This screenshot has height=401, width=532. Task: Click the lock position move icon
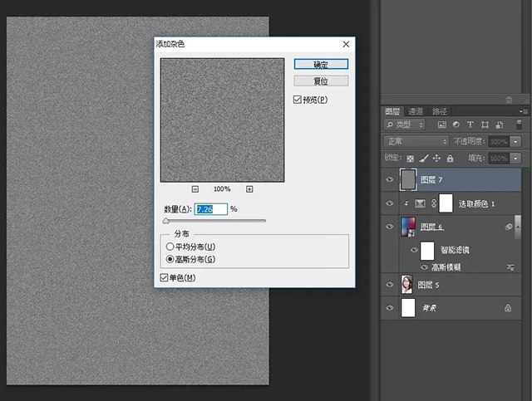click(436, 158)
